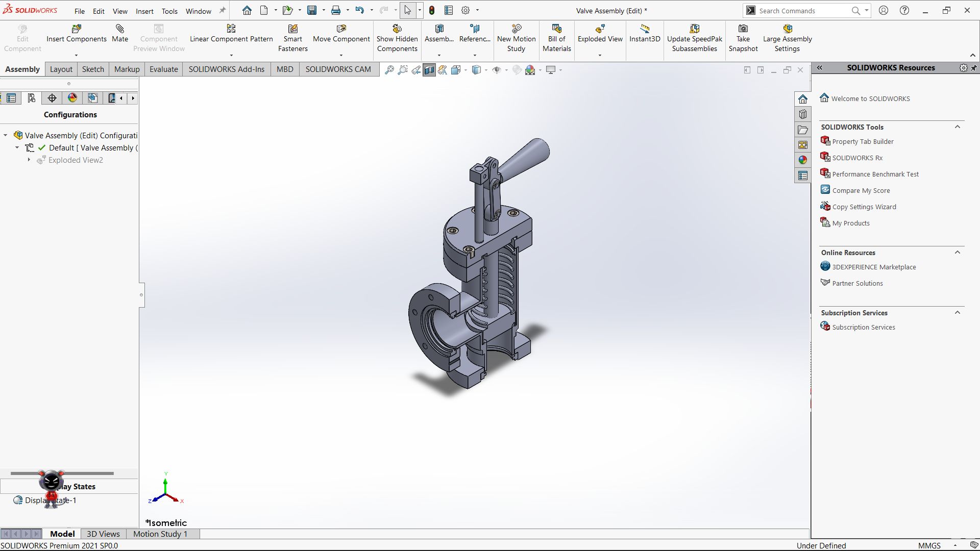
Task: Open the Tools menu
Action: (x=169, y=11)
